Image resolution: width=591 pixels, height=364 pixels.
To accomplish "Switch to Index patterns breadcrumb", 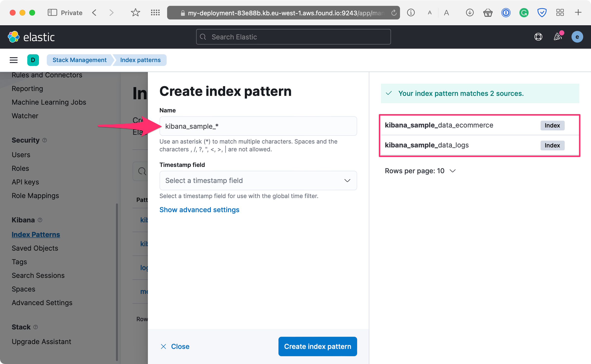I will click(140, 60).
